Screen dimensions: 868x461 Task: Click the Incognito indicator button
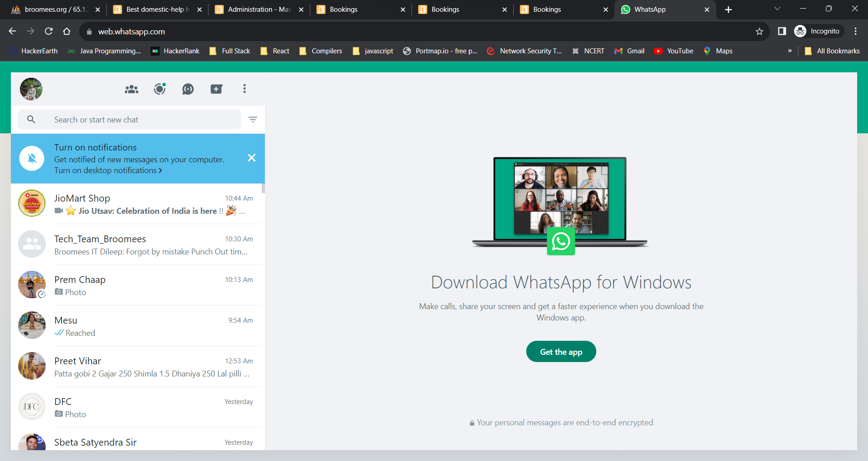tap(819, 31)
